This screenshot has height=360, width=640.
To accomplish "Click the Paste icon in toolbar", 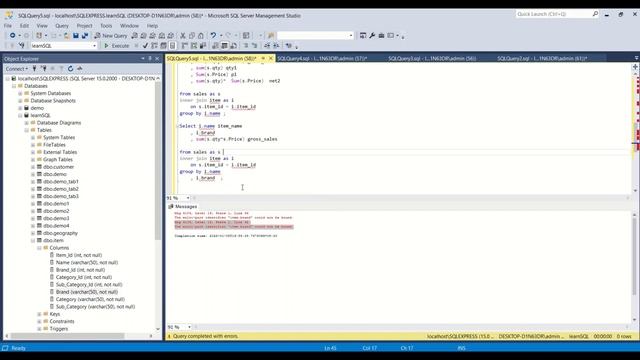I will [x=200, y=36].
